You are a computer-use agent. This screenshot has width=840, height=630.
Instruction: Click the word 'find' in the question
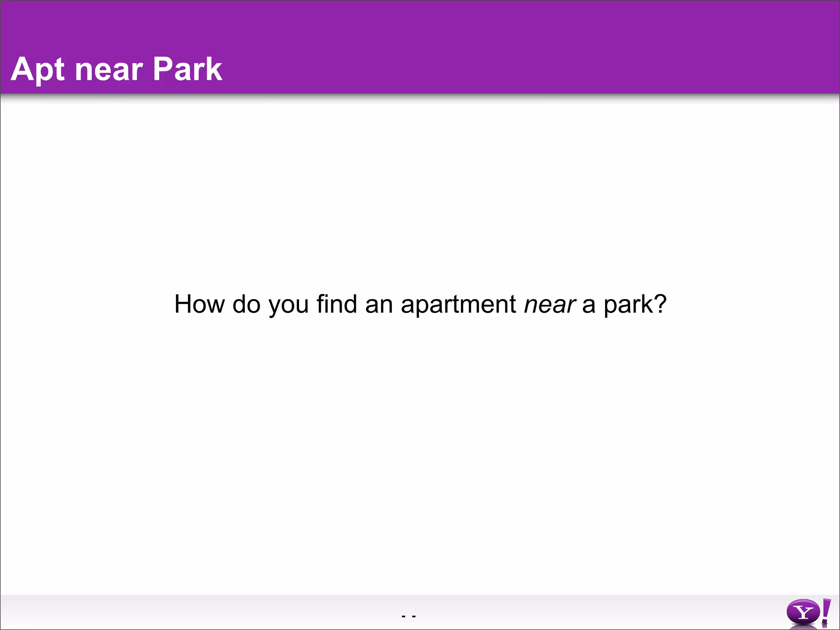click(336, 304)
